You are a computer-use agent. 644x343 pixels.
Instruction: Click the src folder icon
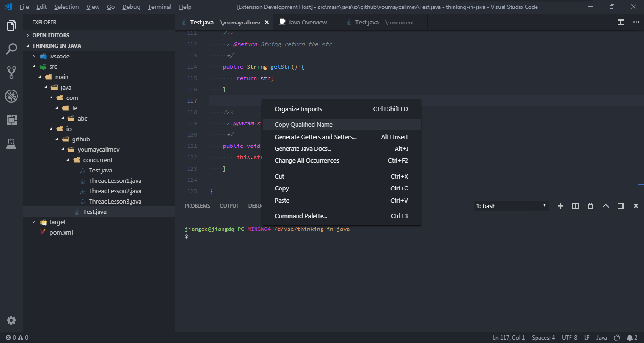click(x=43, y=66)
